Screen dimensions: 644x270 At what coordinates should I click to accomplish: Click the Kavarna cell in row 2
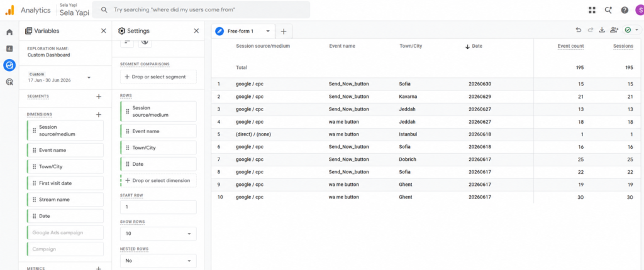coord(408,97)
